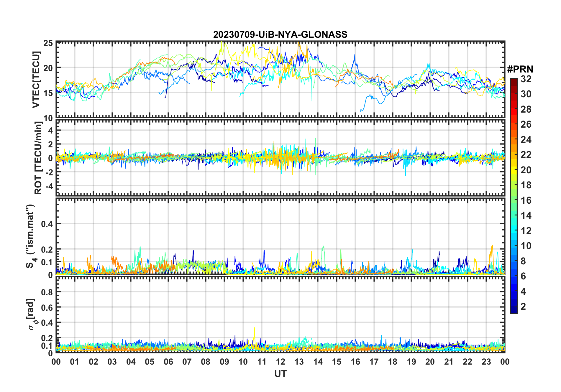Image resolution: width=561 pixels, height=392 pixels.
Task: Click the #PRN colorbar heading
Action: click(520, 69)
